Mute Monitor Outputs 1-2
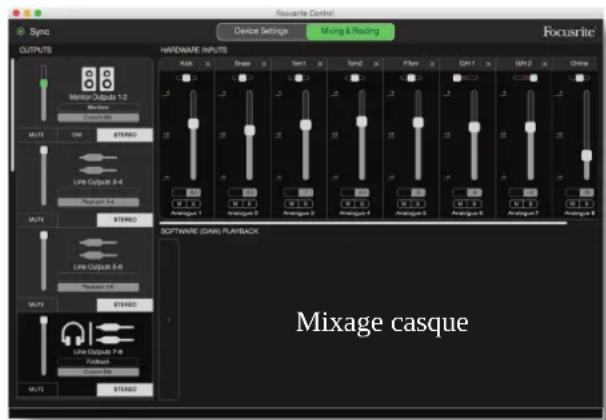 pos(37,135)
